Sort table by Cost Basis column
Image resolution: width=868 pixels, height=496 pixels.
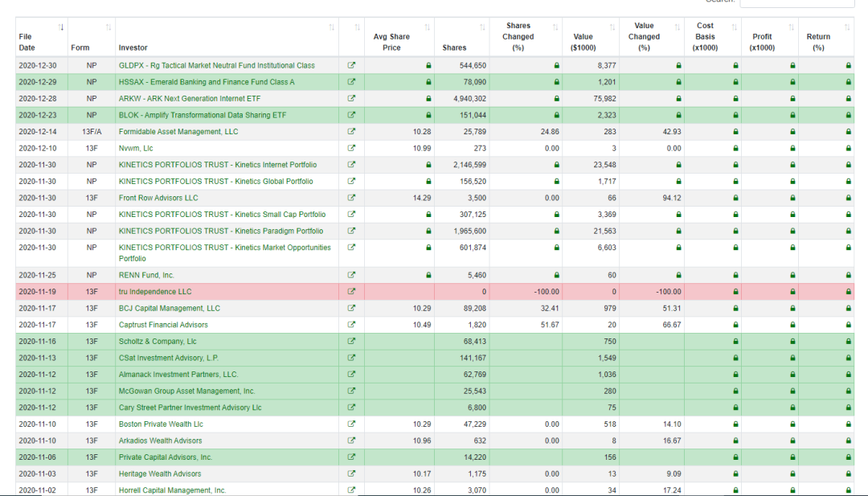pos(713,37)
